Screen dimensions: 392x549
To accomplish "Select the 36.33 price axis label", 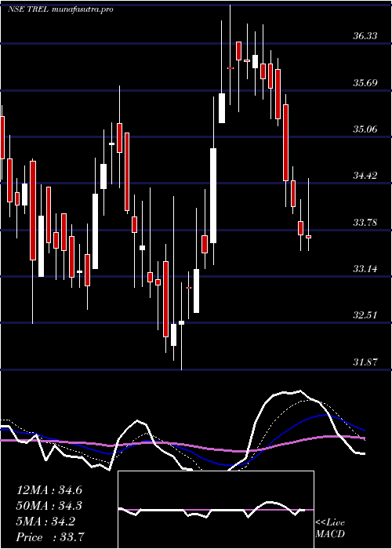I will pos(365,36).
